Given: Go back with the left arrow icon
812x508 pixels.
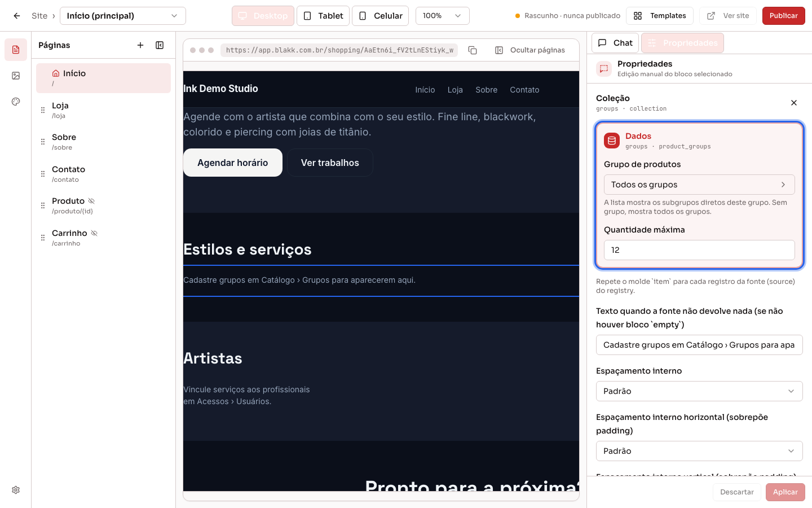Looking at the screenshot, I should (17, 16).
